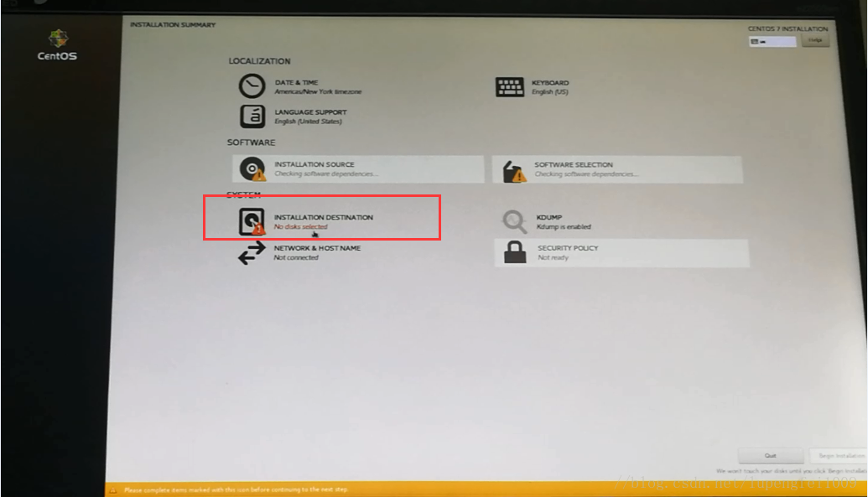Click 'Americas/New York timezone' text

(318, 92)
